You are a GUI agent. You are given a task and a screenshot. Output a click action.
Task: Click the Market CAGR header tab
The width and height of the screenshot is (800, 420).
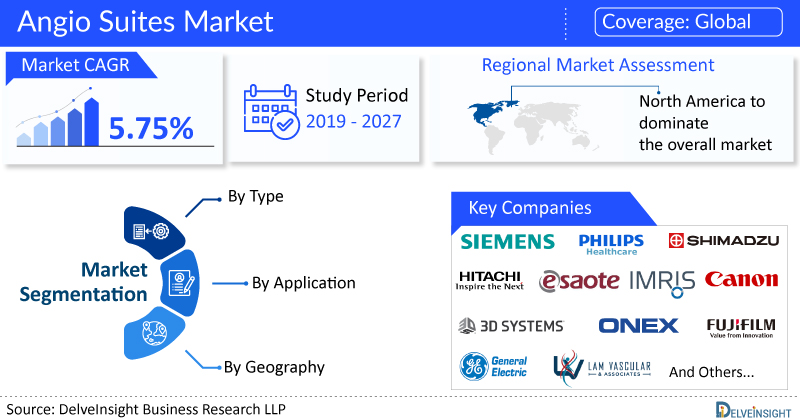click(x=81, y=66)
